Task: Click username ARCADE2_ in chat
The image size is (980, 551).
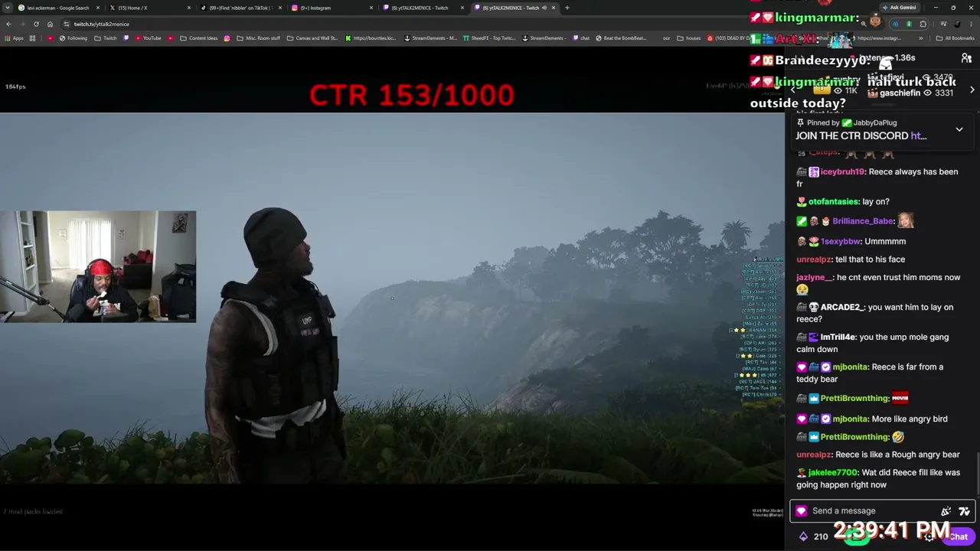Action: coord(842,307)
